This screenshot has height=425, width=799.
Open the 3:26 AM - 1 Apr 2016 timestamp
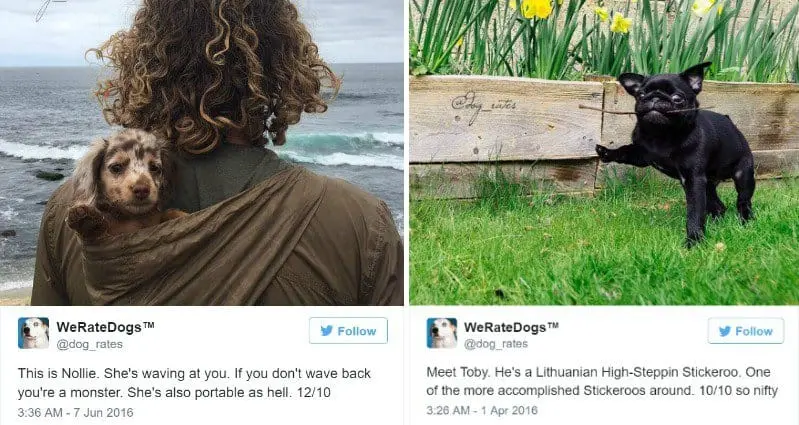(x=482, y=410)
